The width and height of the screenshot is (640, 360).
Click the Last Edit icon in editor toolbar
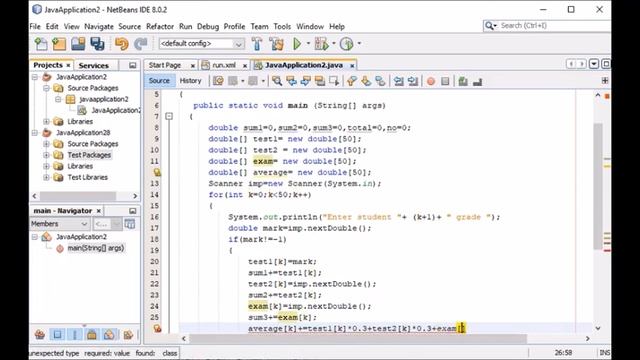click(218, 81)
